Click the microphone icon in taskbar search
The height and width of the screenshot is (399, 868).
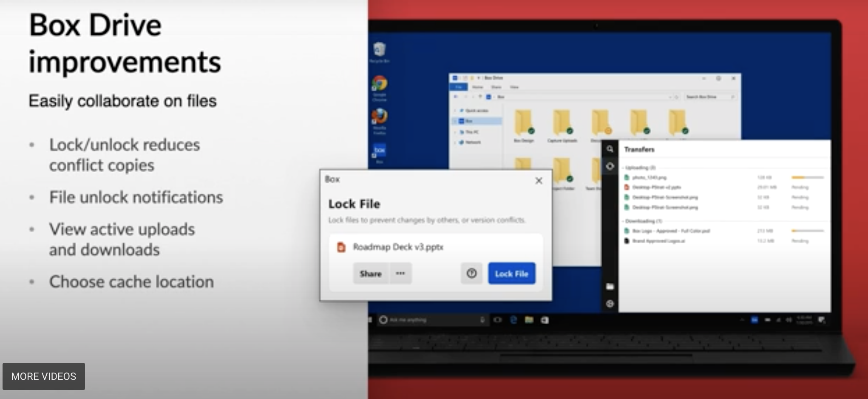coord(482,320)
